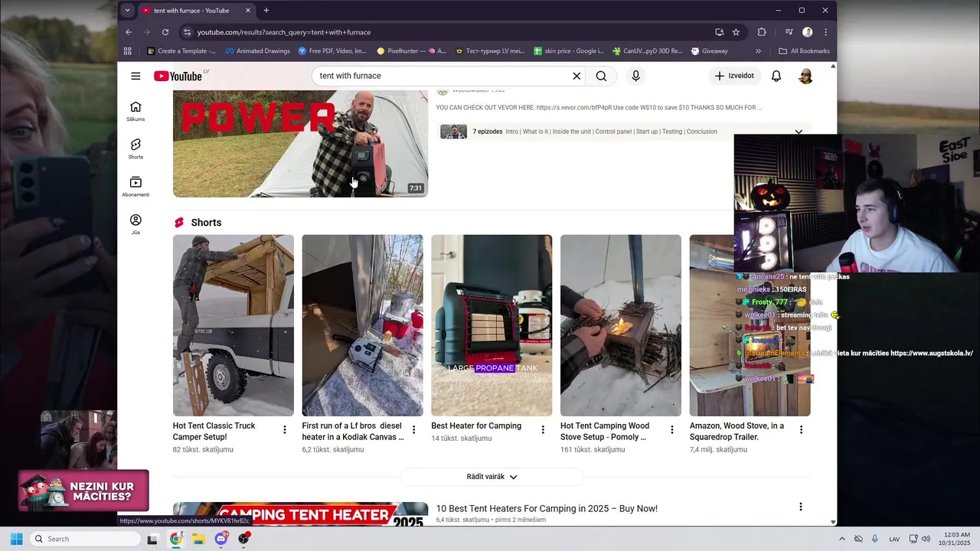This screenshot has width=980, height=551.
Task: Install or cast icon in address bar
Action: pyautogui.click(x=719, y=32)
